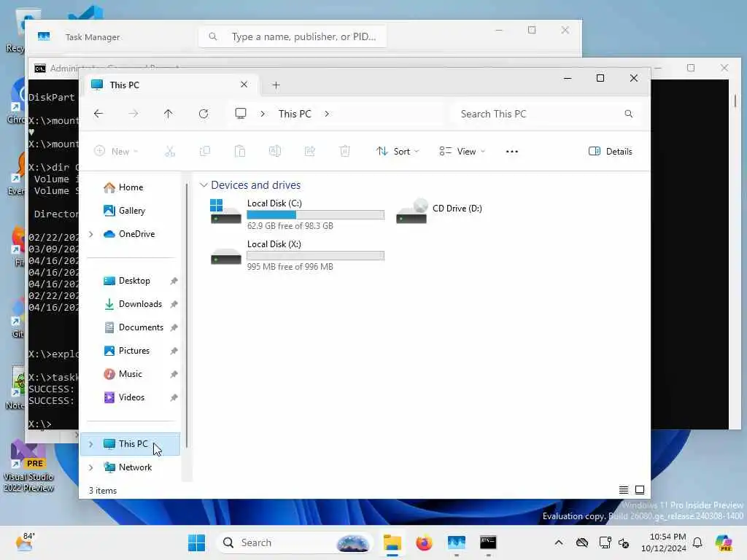Click the forward navigation arrow
This screenshot has width=747, height=560.
pyautogui.click(x=133, y=114)
